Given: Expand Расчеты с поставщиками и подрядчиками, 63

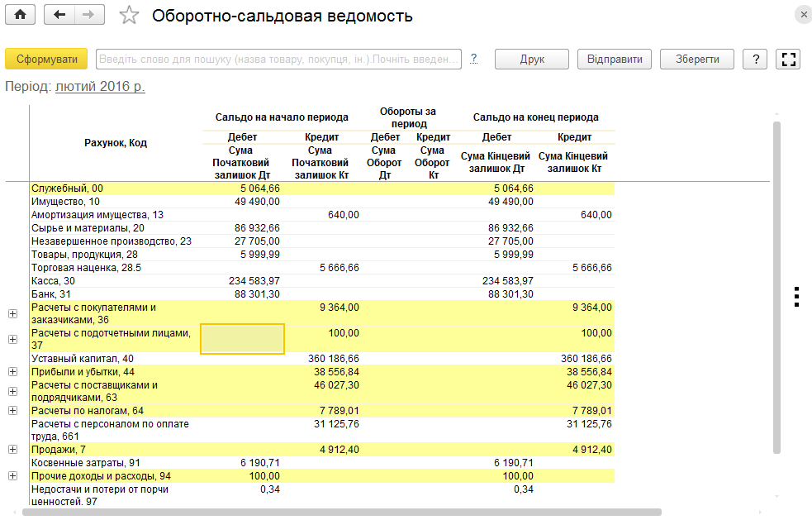Looking at the screenshot, I should point(13,391).
